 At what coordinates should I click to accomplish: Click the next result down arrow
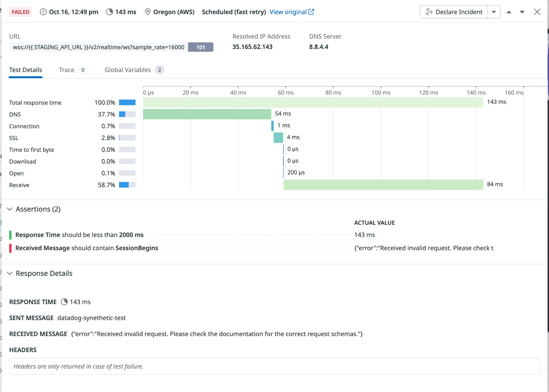(522, 12)
